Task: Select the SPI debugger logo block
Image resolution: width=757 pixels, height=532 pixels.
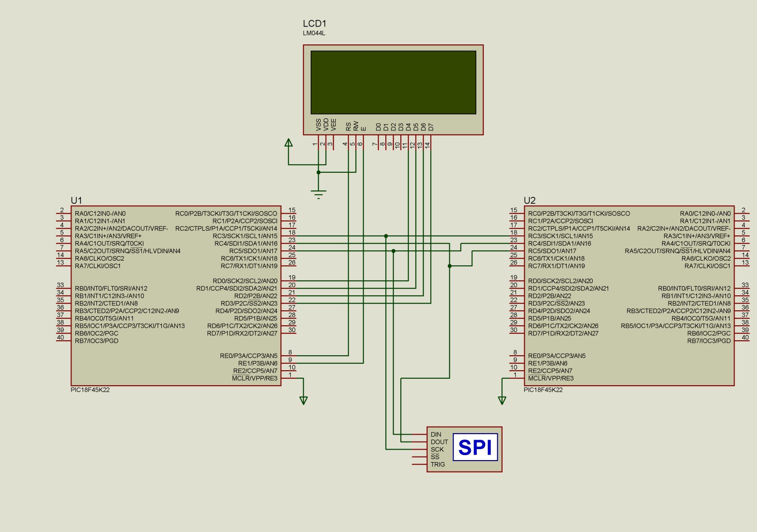Action: pos(475,447)
